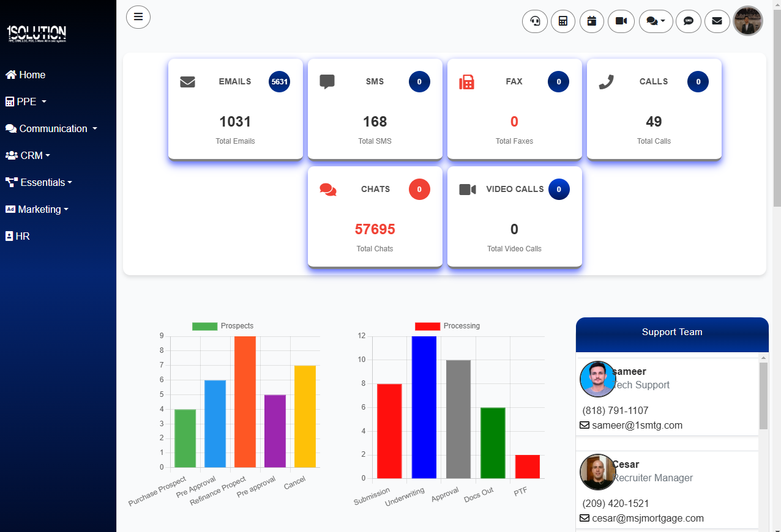
Task: Click the fax machine icon on Fax card
Action: click(x=467, y=82)
